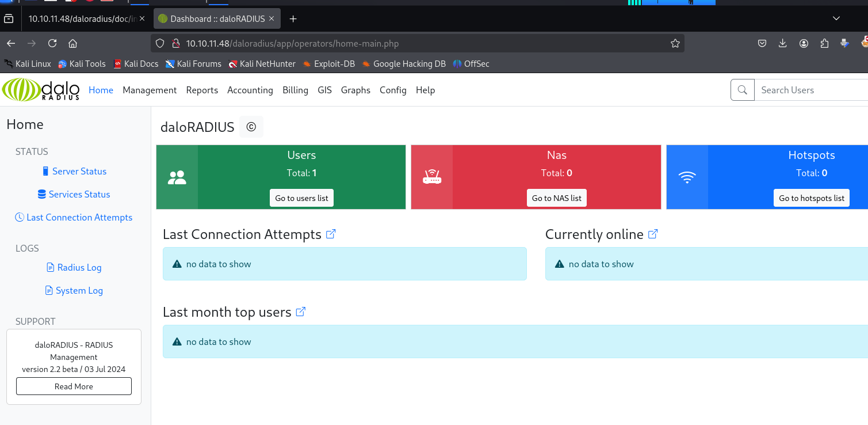Open Last Connection Attempts external link icon

331,234
